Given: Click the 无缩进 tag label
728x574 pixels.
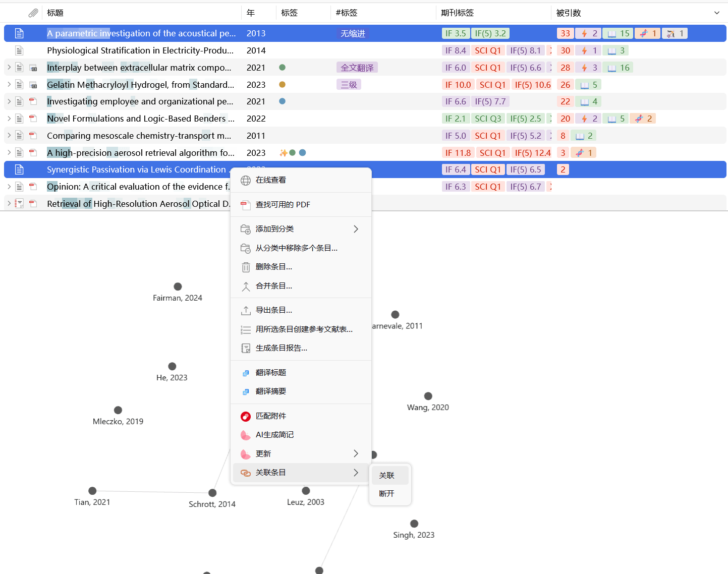Looking at the screenshot, I should (x=353, y=34).
